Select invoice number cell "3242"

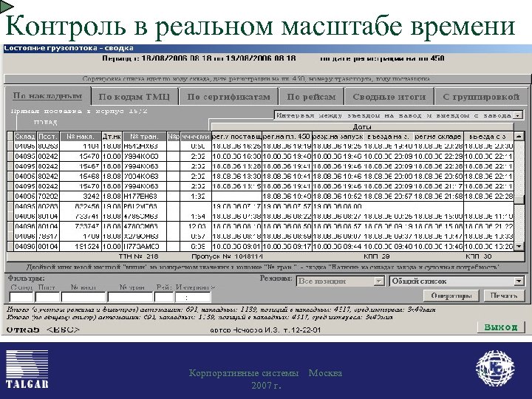81,196
